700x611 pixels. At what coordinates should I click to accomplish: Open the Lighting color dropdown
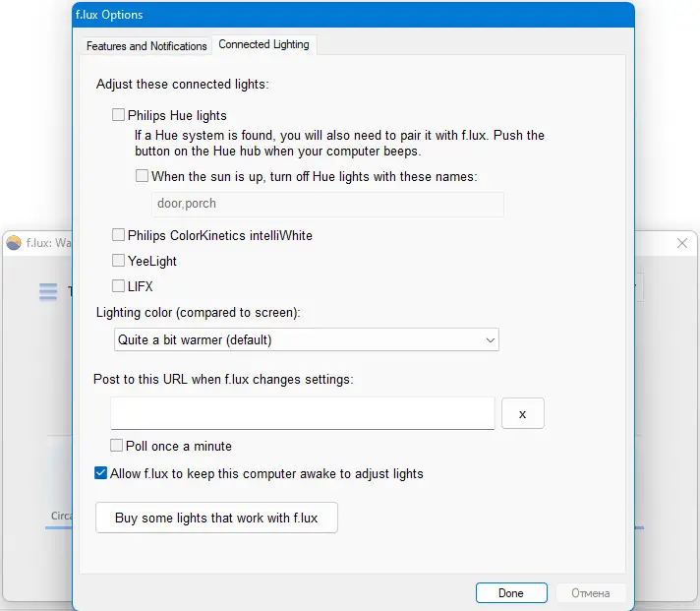coord(307,340)
